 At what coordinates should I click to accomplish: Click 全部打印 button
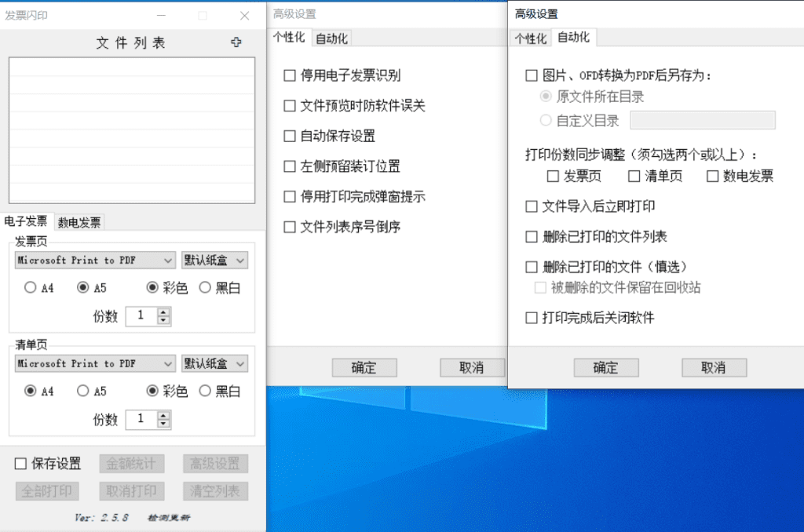47,491
